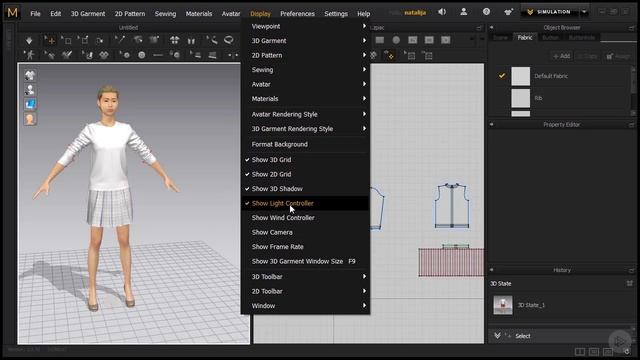Toggle Show 3D Garment Window Size F9

[306, 261]
